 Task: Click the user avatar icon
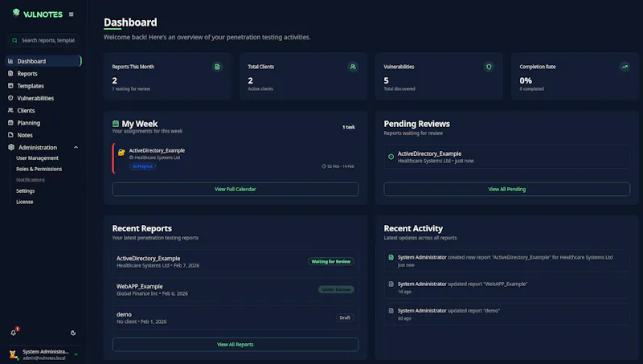13,354
